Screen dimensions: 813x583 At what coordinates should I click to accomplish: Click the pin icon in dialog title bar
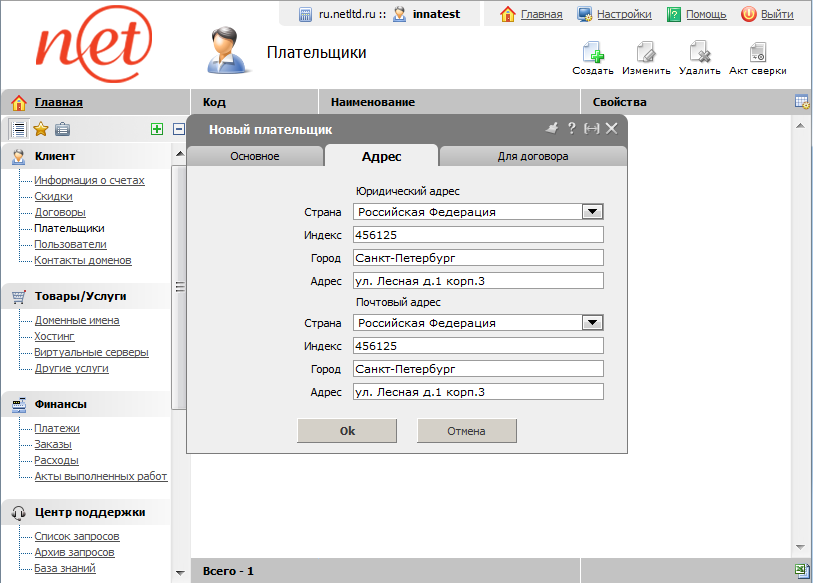(x=551, y=129)
